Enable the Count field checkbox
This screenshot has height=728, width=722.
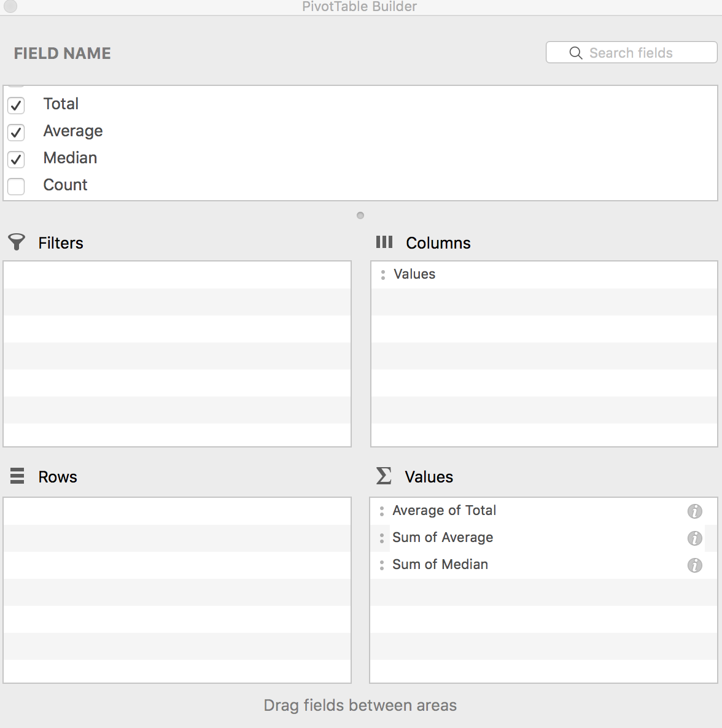[16, 186]
